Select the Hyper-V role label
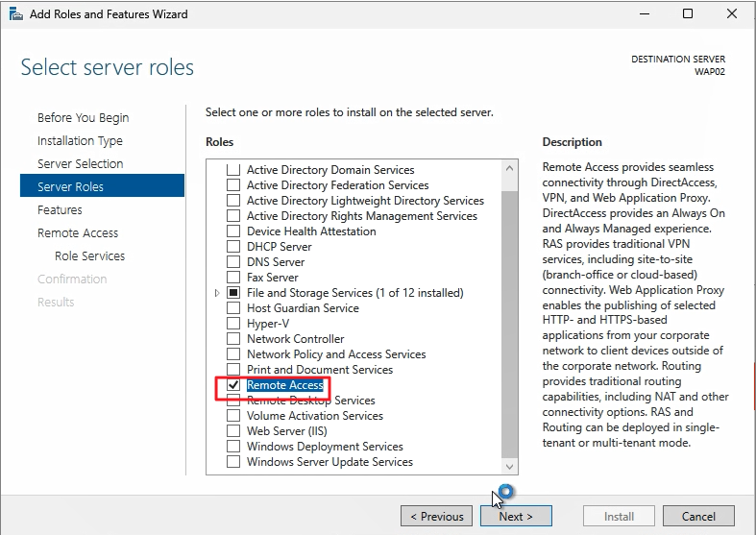 tap(268, 324)
